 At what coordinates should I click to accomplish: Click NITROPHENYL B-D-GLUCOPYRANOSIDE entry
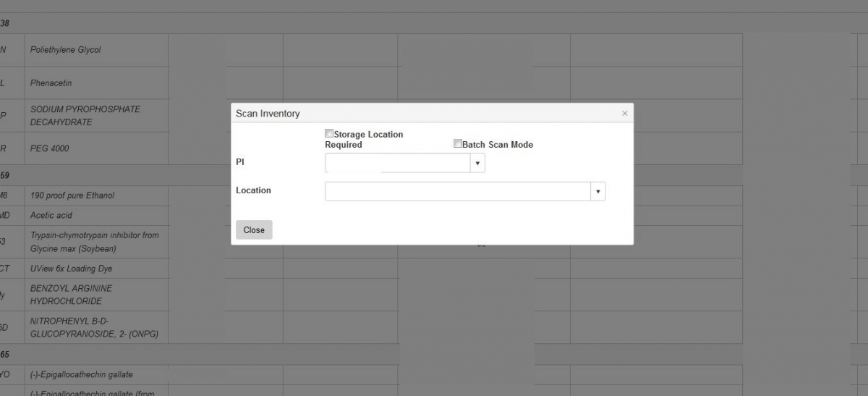(95, 327)
